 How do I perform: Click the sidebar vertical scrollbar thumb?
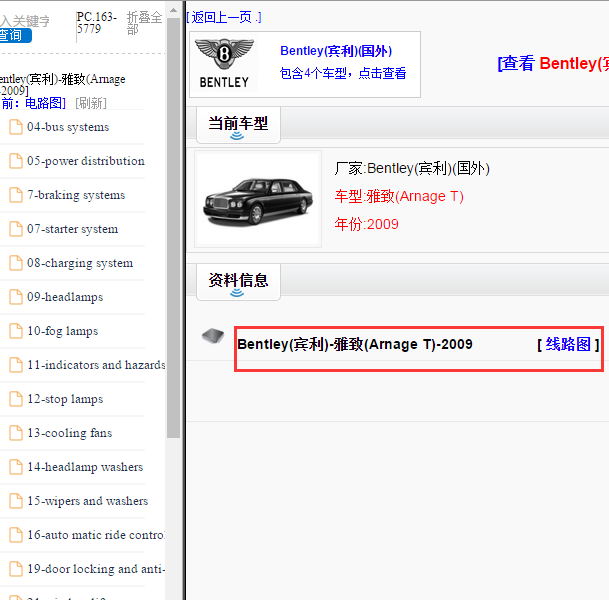pyautogui.click(x=173, y=227)
